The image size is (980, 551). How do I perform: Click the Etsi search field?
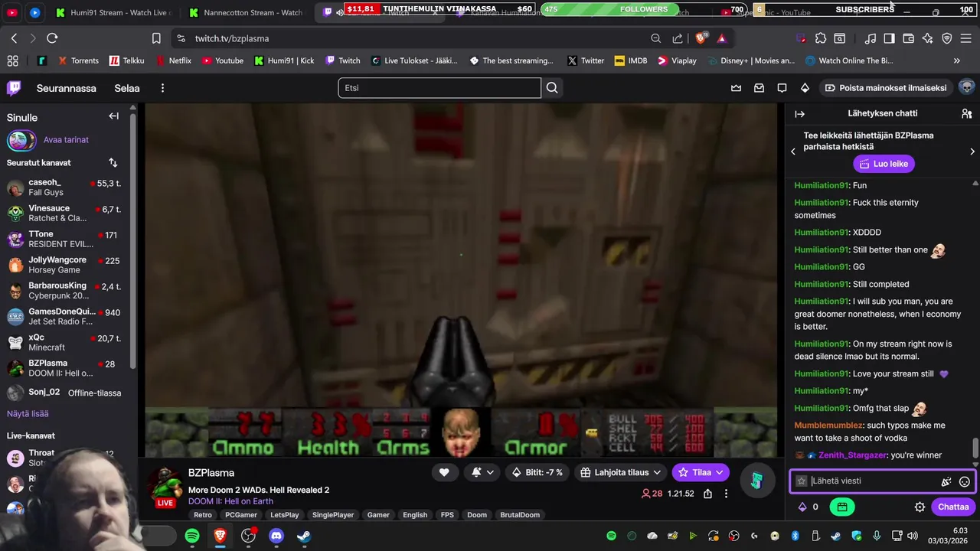439,88
